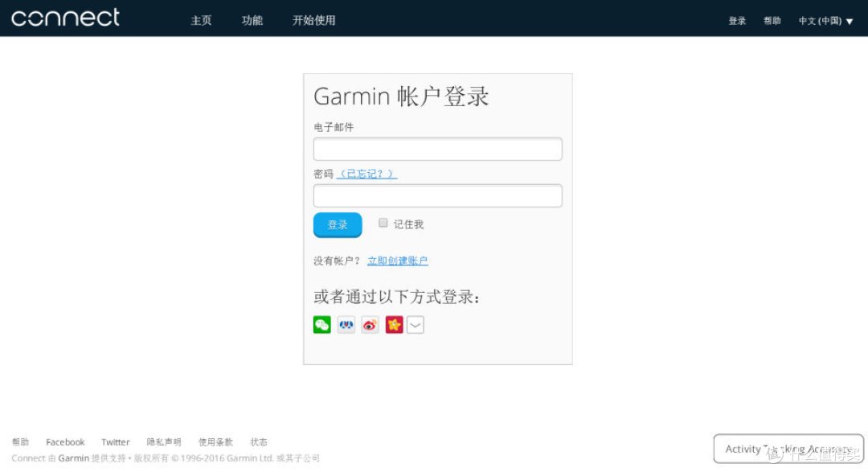Image resolution: width=868 pixels, height=472 pixels.
Task: Open the 中文 (中国) language dropdown
Action: [825, 21]
